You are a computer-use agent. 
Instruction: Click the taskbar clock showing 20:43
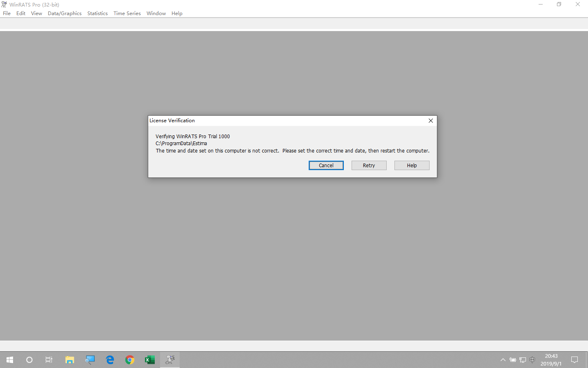pos(551,360)
